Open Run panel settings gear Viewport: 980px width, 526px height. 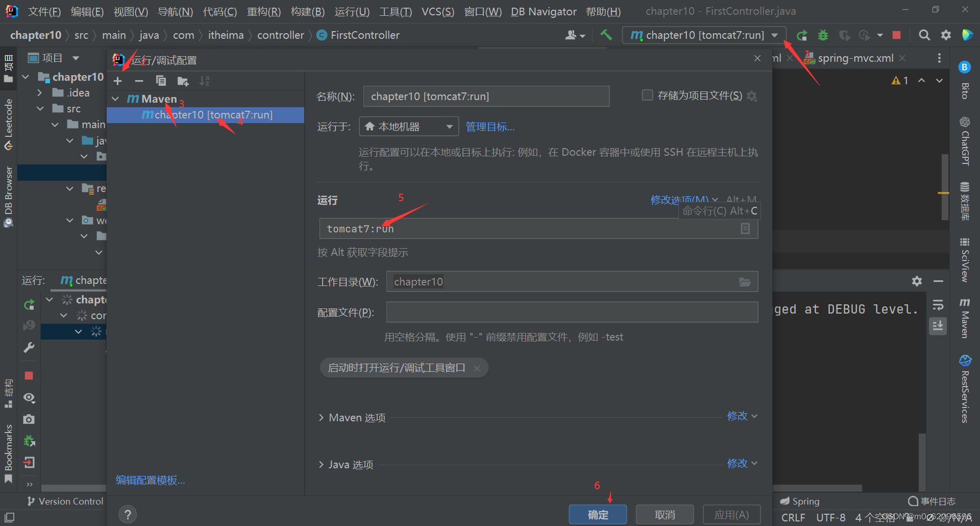[917, 281]
